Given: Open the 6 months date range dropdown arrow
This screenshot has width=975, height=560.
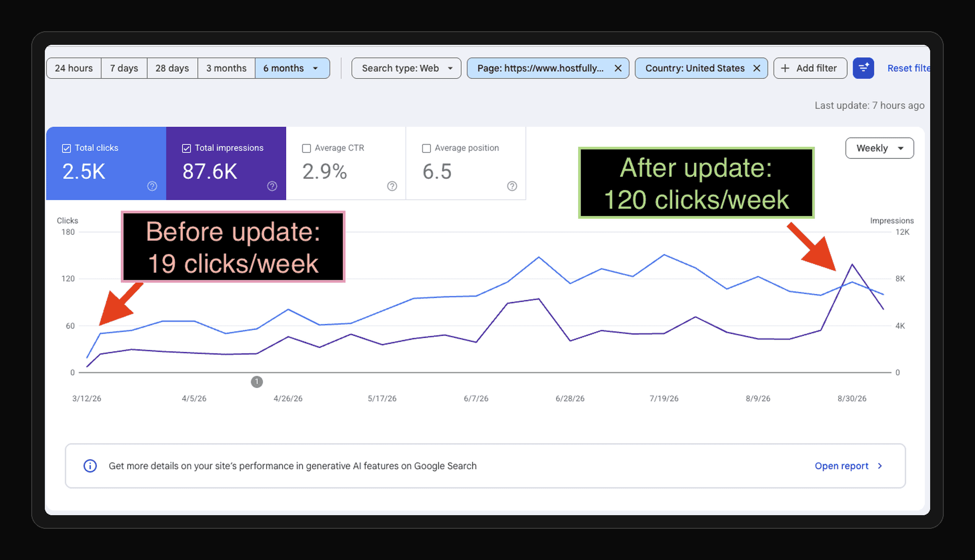Looking at the screenshot, I should [315, 68].
